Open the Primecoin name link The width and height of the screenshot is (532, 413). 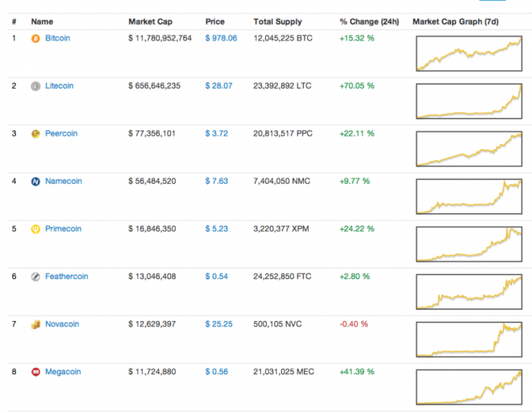point(63,229)
